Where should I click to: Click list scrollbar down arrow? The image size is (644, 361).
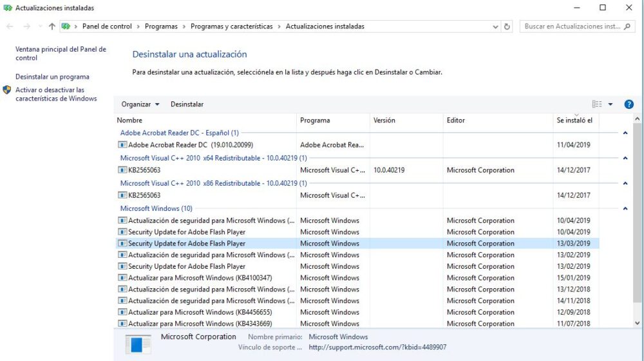637,323
